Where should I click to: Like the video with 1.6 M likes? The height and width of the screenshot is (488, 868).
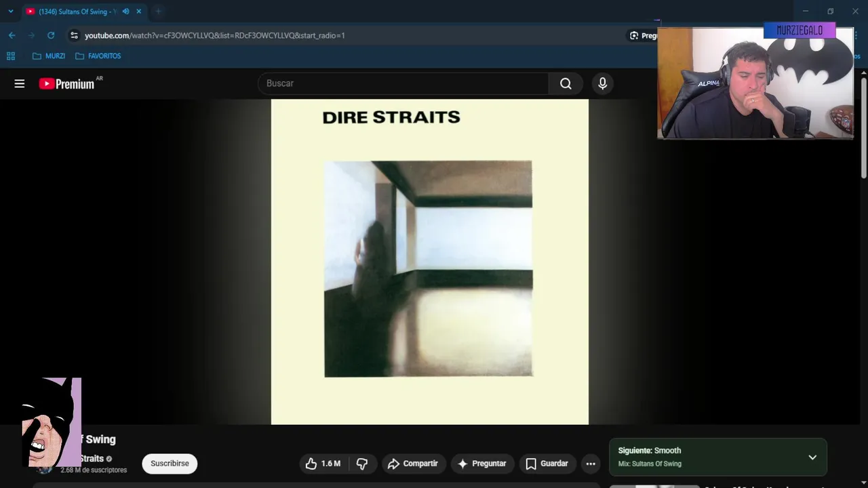point(323,464)
